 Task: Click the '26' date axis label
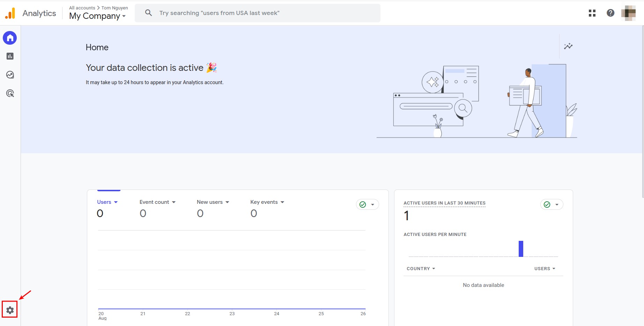point(363,314)
